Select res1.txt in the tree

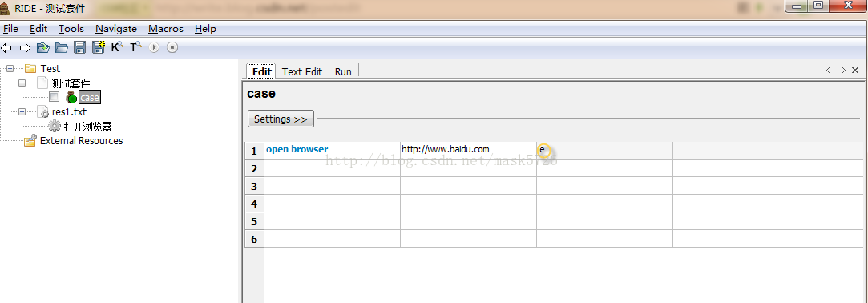point(69,112)
